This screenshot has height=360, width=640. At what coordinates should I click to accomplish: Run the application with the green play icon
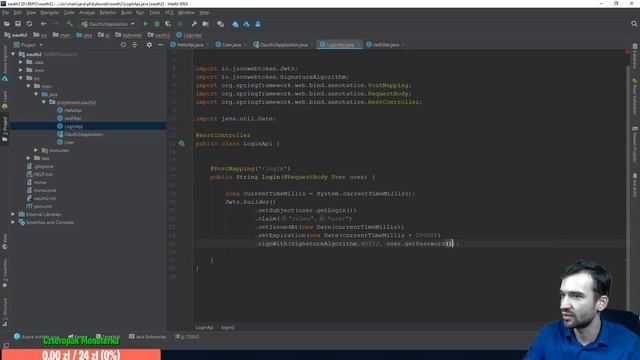coord(146,24)
